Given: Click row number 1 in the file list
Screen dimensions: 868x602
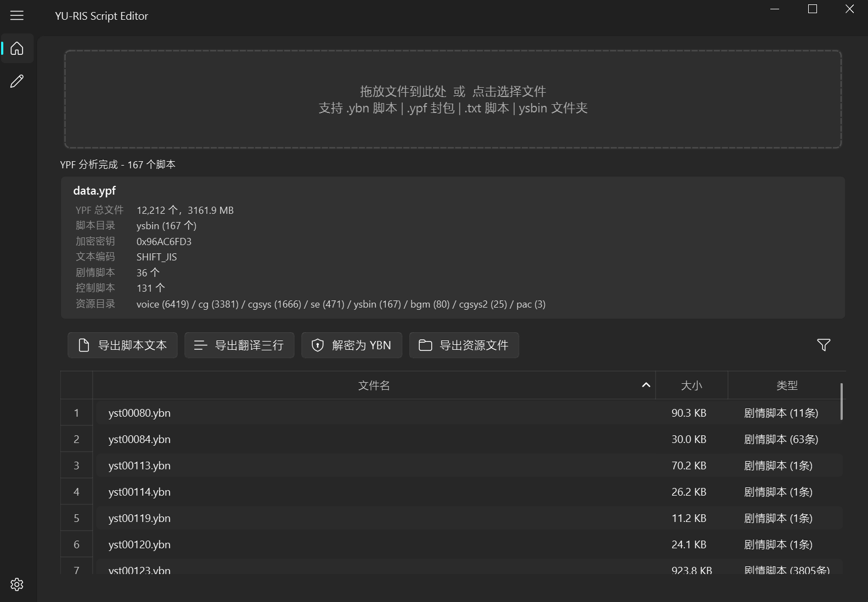Looking at the screenshot, I should point(76,413).
